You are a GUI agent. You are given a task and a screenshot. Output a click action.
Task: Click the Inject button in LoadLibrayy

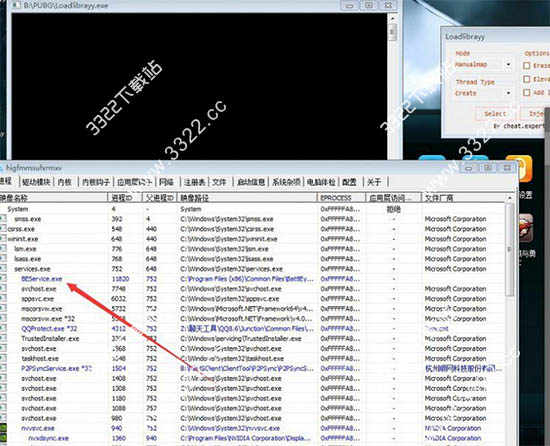(x=535, y=114)
